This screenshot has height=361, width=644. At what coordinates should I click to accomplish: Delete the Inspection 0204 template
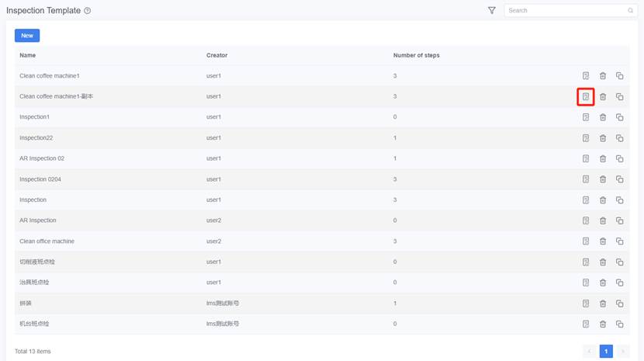coord(603,179)
